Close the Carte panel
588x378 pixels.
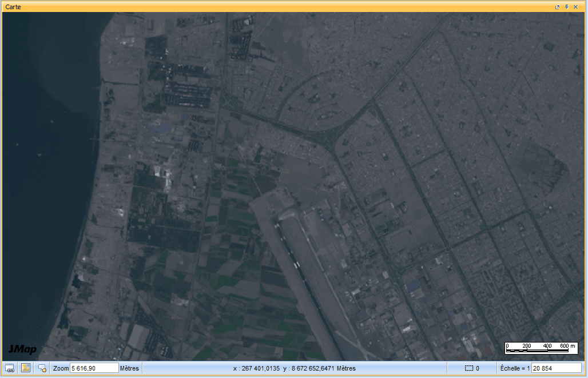click(x=576, y=7)
